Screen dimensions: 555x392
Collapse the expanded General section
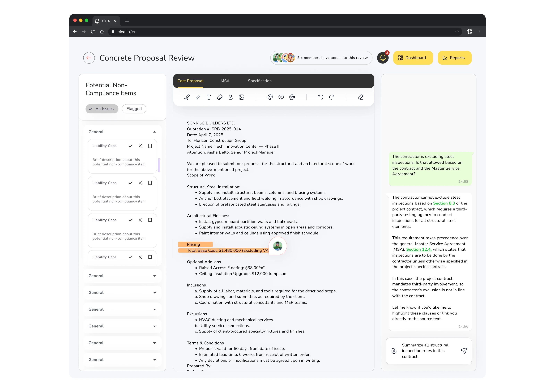(155, 132)
